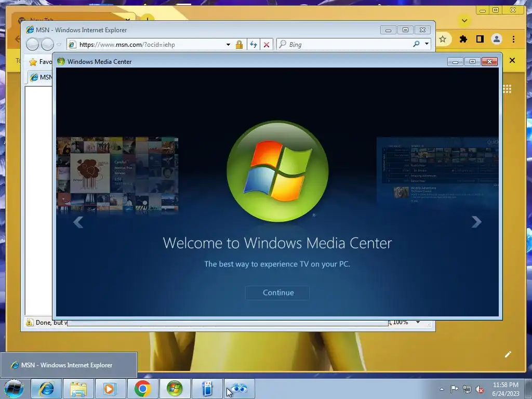Open Chrome tab search chevron
532x399 pixels.
click(464, 21)
